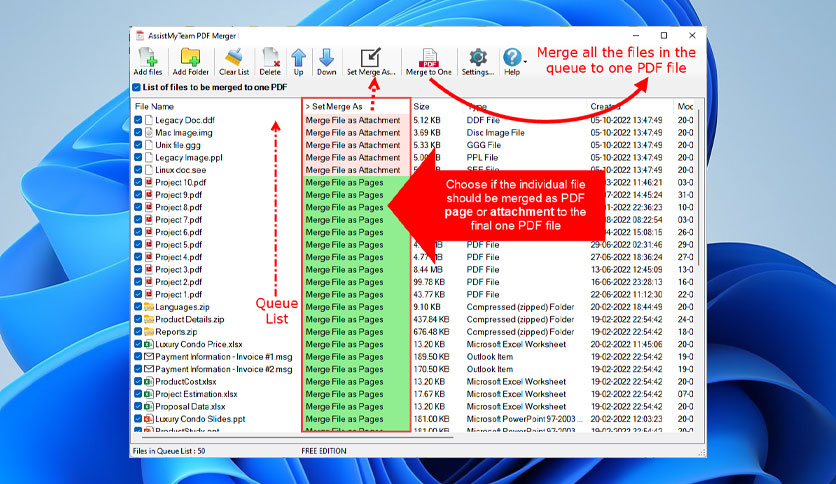Screen dimensions: 836x484
Task: Uncheck Luxury Condo Price.xlsx checkbox
Action: pyautogui.click(x=138, y=344)
